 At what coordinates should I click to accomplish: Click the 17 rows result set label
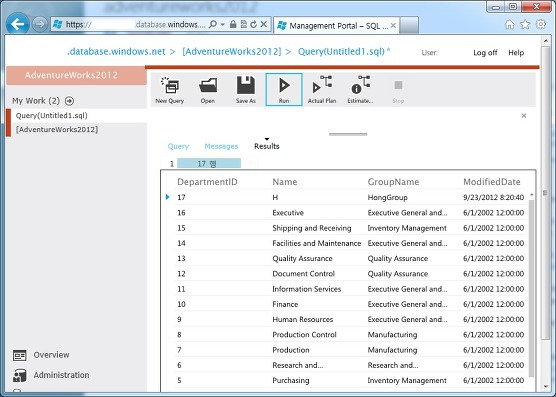tap(208, 163)
